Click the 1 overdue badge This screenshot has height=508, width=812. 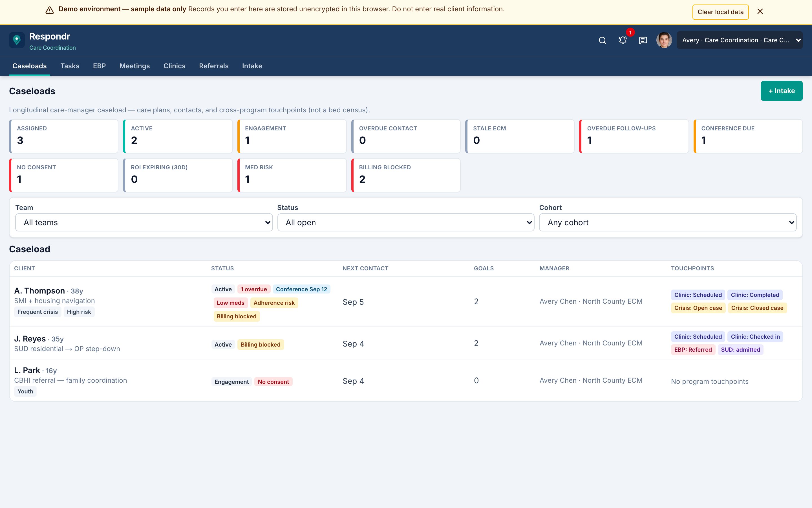(x=254, y=289)
